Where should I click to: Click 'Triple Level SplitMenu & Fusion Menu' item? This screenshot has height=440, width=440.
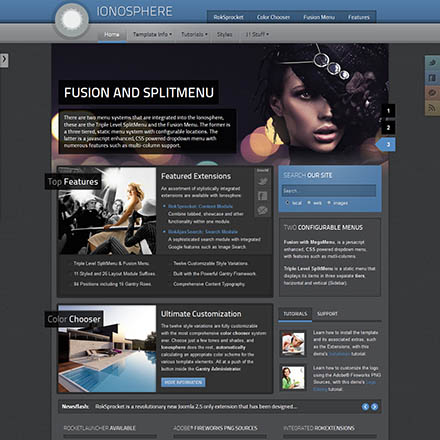pos(111,263)
